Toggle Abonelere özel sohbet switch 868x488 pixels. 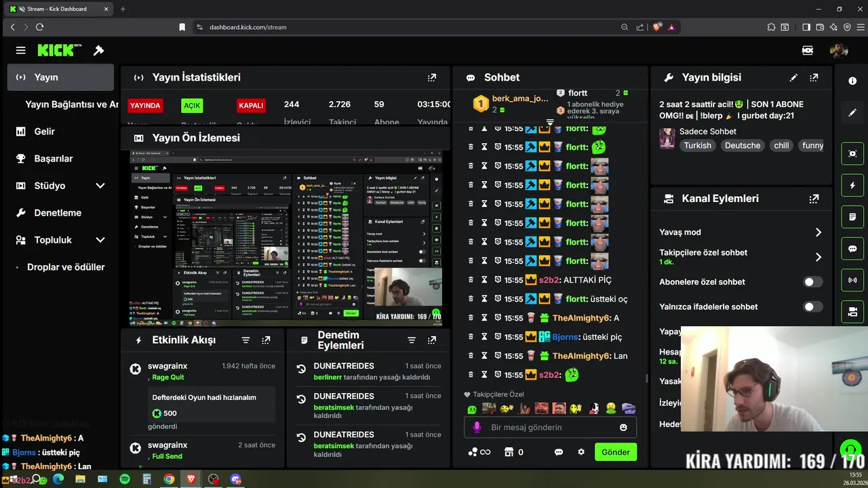[813, 282]
